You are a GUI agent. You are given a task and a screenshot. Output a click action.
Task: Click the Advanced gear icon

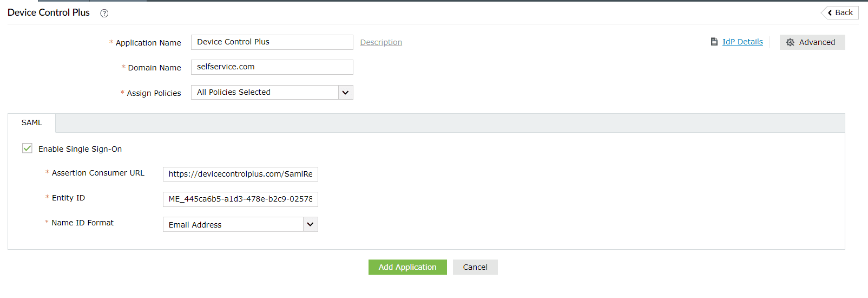790,42
